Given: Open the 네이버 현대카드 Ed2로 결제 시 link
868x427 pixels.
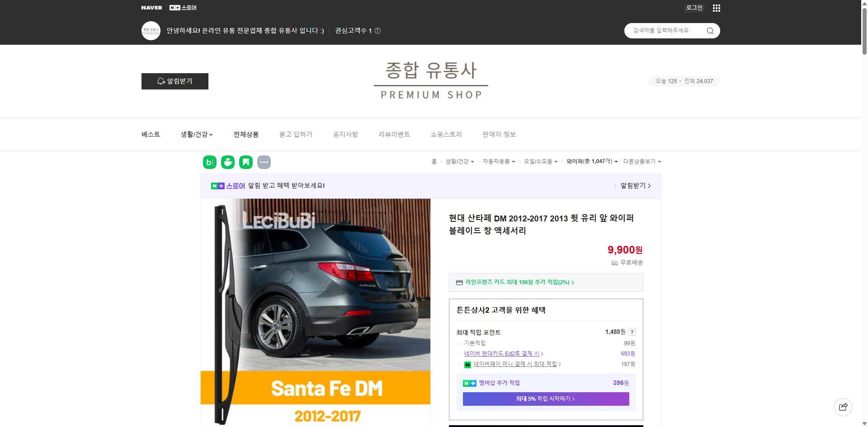Looking at the screenshot, I should (x=502, y=353).
